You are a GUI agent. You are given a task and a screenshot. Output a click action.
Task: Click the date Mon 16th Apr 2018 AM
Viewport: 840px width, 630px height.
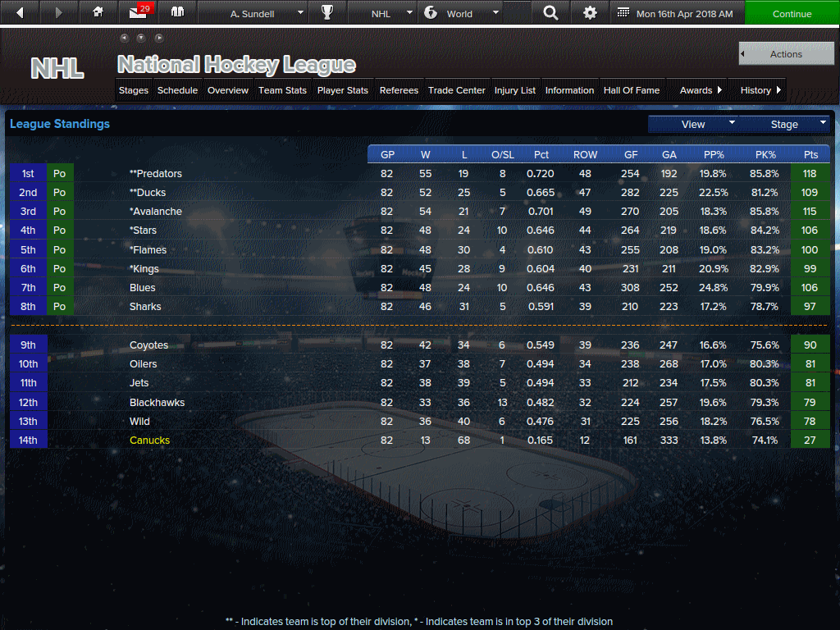coord(684,13)
